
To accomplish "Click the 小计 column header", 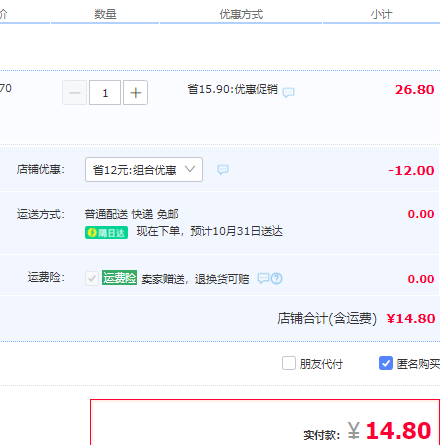I will tap(381, 14).
